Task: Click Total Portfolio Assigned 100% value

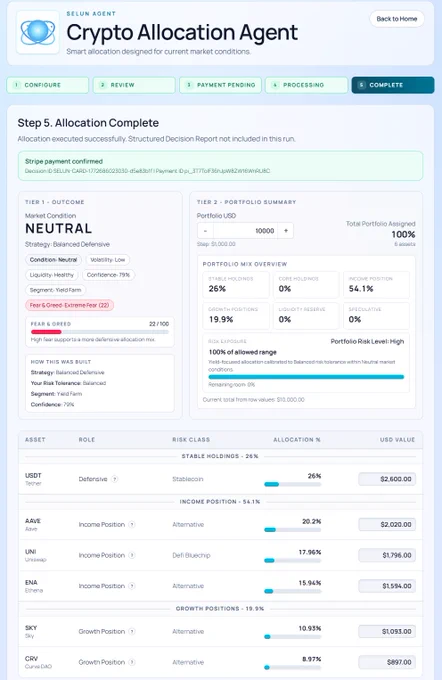Action: tap(403, 235)
